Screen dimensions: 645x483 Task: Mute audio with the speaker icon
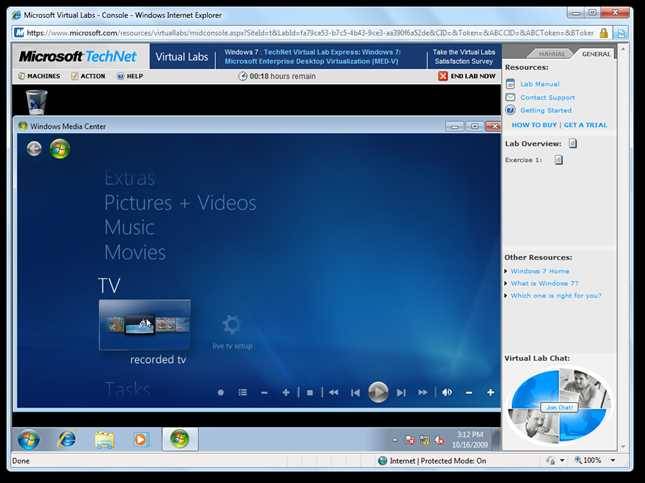[447, 392]
